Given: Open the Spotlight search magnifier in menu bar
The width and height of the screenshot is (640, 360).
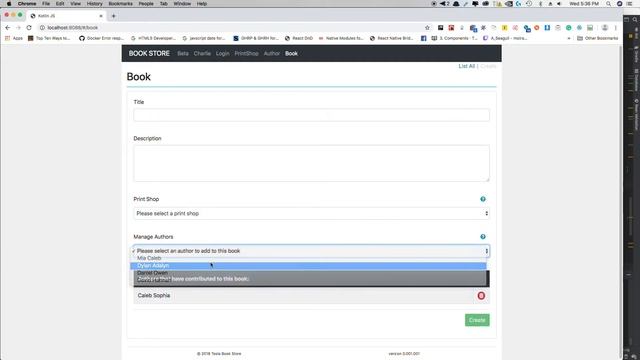Looking at the screenshot, I should (x=609, y=4).
